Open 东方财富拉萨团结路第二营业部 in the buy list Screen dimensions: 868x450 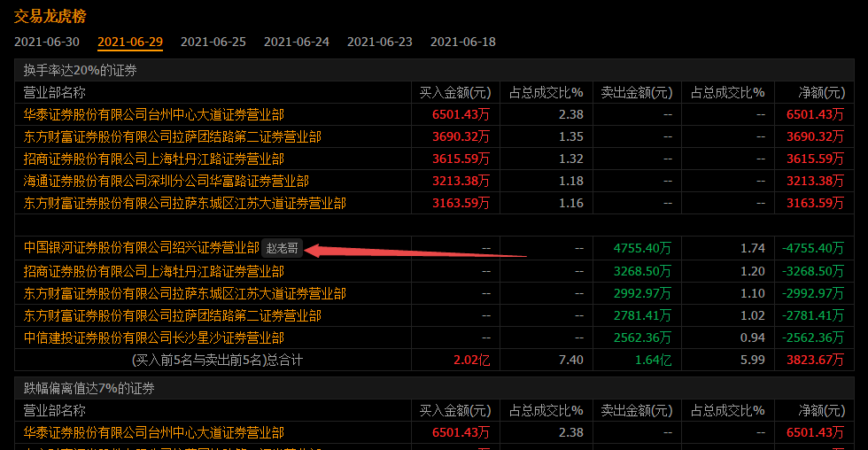click(x=172, y=136)
